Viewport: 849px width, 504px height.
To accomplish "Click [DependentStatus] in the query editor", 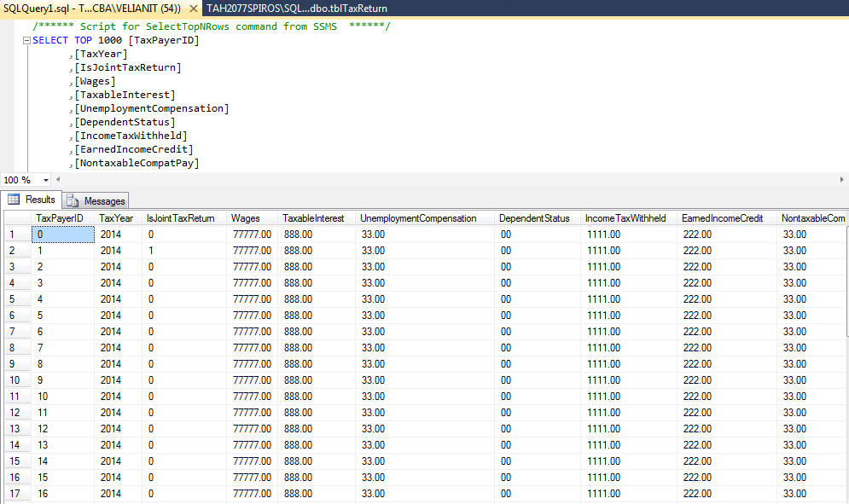I will pyautogui.click(x=125, y=122).
